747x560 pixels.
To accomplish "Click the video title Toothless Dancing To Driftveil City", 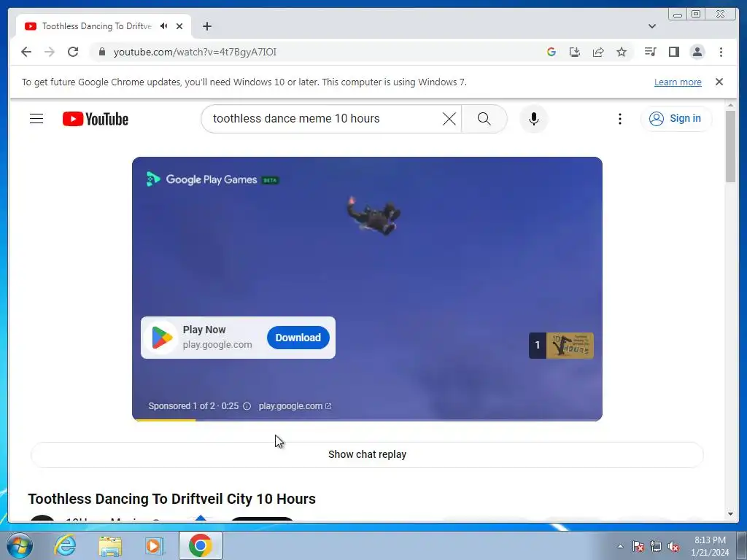I will click(172, 499).
